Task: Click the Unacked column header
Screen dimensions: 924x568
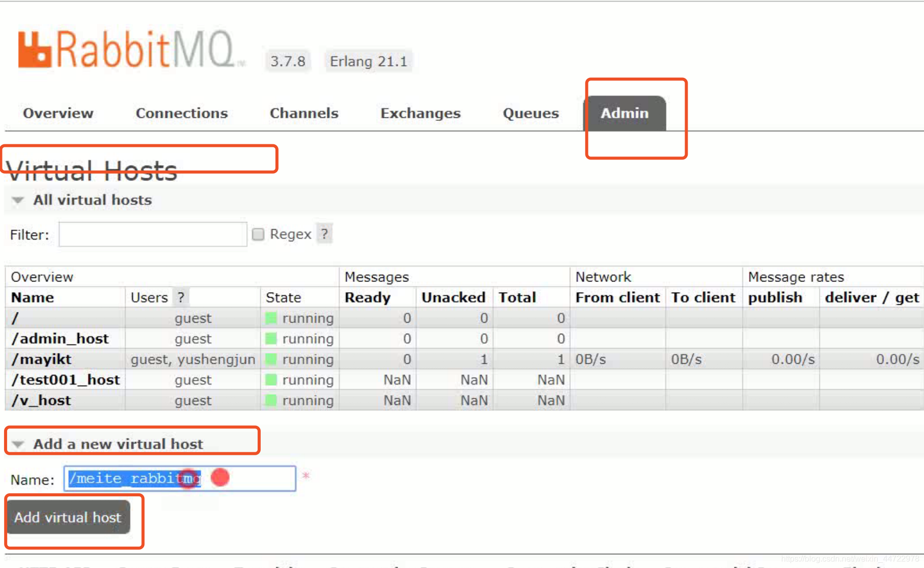Action: [453, 297]
